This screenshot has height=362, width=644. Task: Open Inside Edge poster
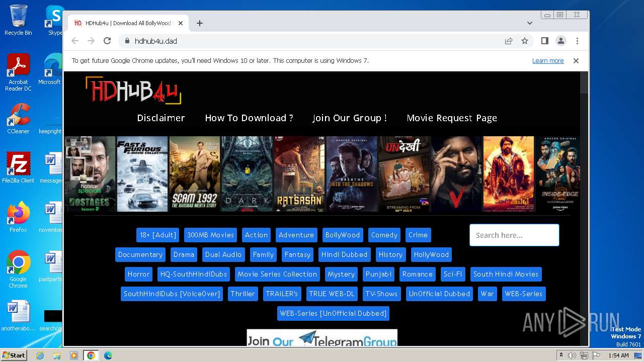[558, 174]
